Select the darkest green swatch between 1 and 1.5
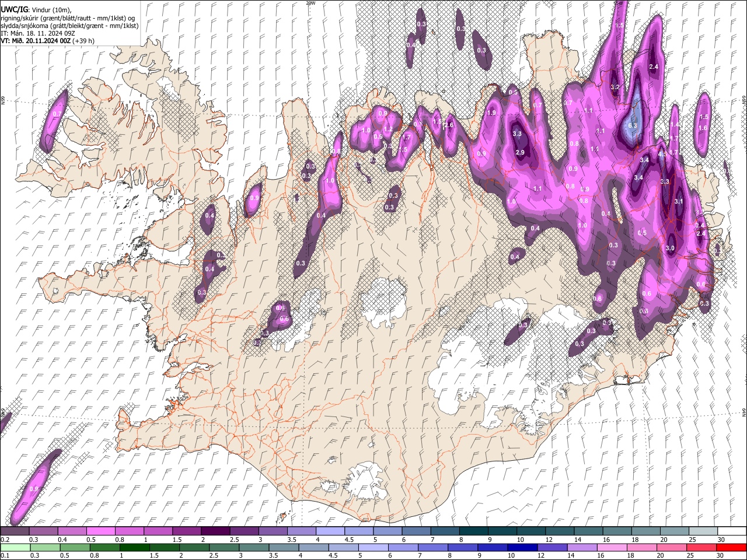The image size is (747, 560). (134, 547)
